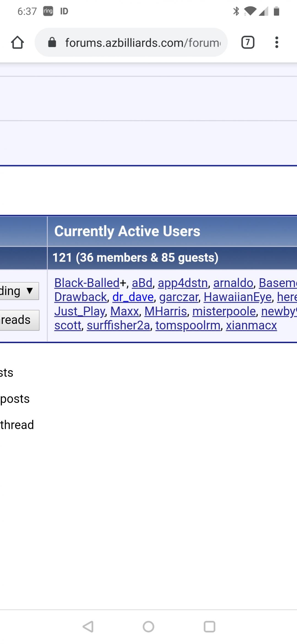
Task: Open tomspoolrm user profile
Action: click(188, 325)
